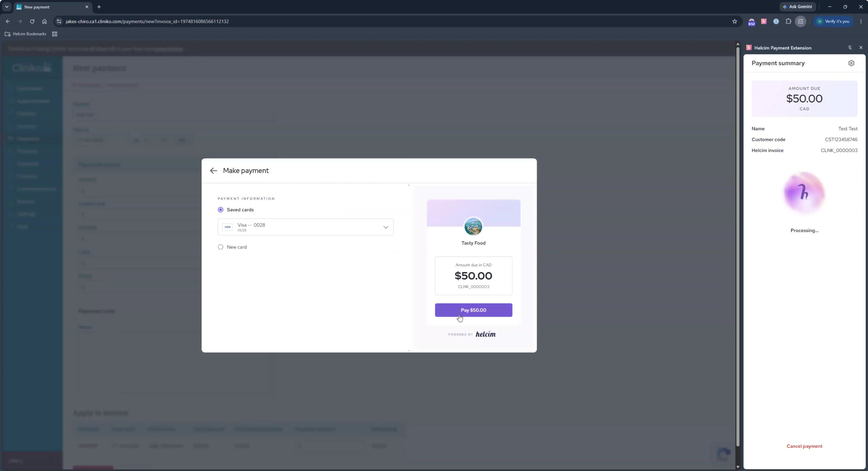Click the Amount due in CAD label
868x471 pixels.
(473, 265)
